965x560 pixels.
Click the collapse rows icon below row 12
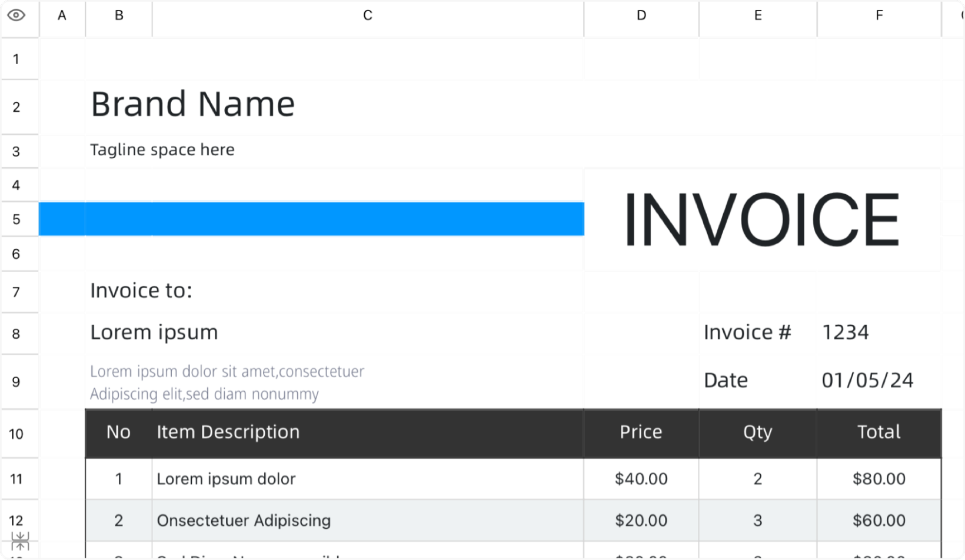(x=20, y=541)
